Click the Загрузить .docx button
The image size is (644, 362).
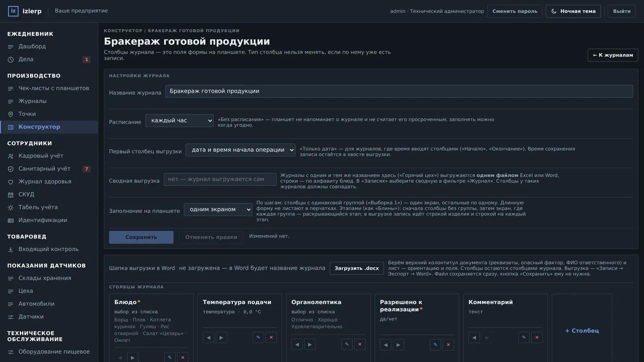tap(357, 268)
